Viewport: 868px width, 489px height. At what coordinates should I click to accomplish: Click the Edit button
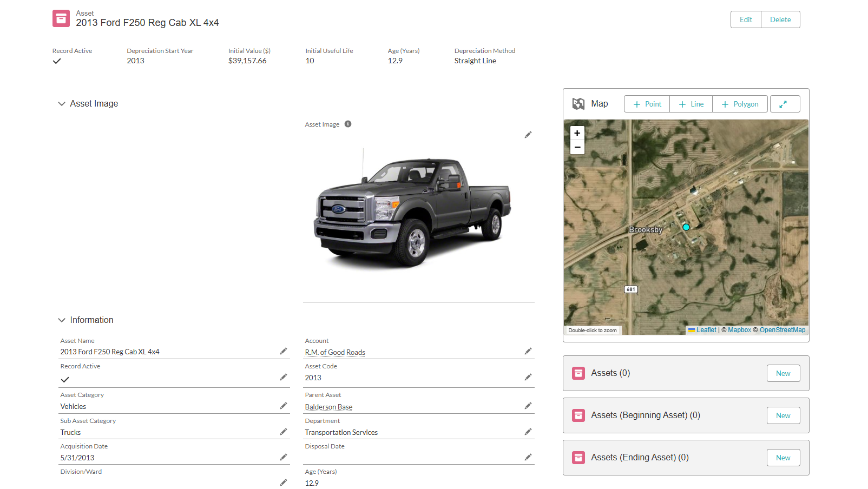tap(746, 19)
